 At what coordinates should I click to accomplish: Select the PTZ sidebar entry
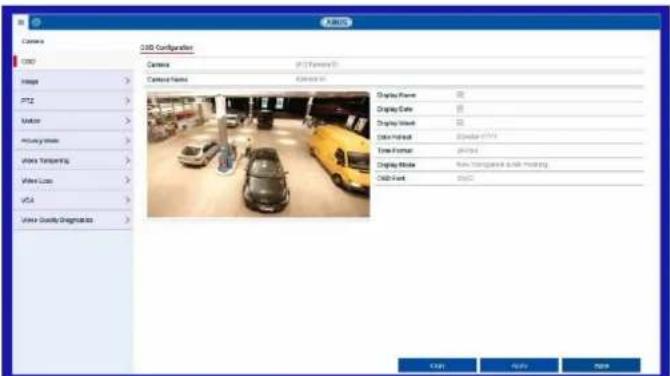[x=73, y=101]
